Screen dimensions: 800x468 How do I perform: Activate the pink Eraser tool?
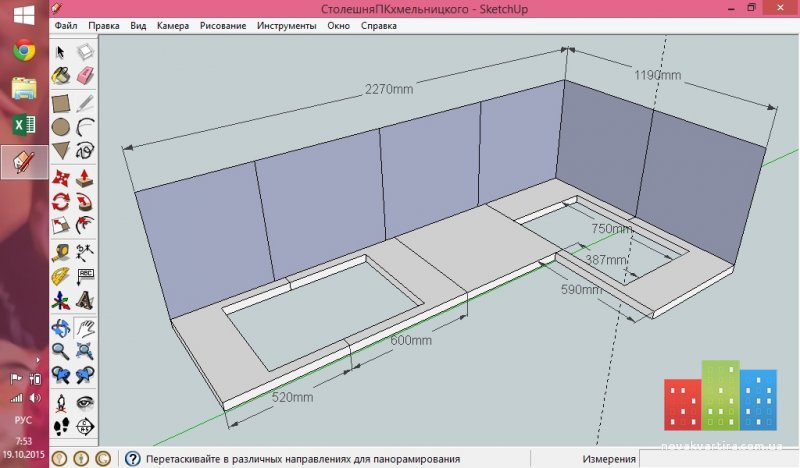point(85,76)
